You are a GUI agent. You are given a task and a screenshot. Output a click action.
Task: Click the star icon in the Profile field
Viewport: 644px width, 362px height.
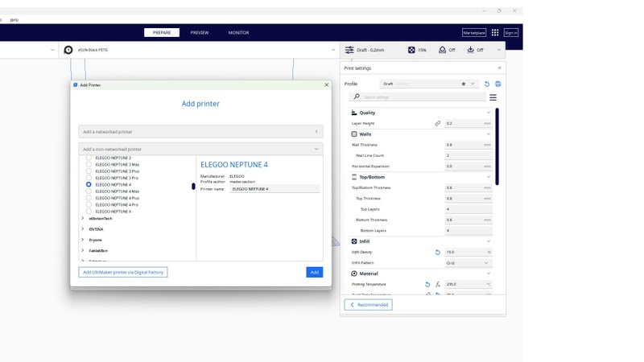pos(464,84)
